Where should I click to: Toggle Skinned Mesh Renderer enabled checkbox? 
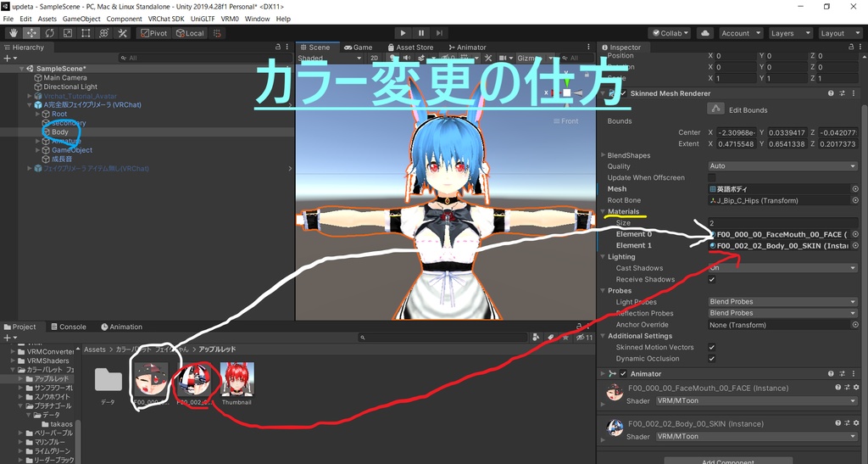(x=623, y=93)
